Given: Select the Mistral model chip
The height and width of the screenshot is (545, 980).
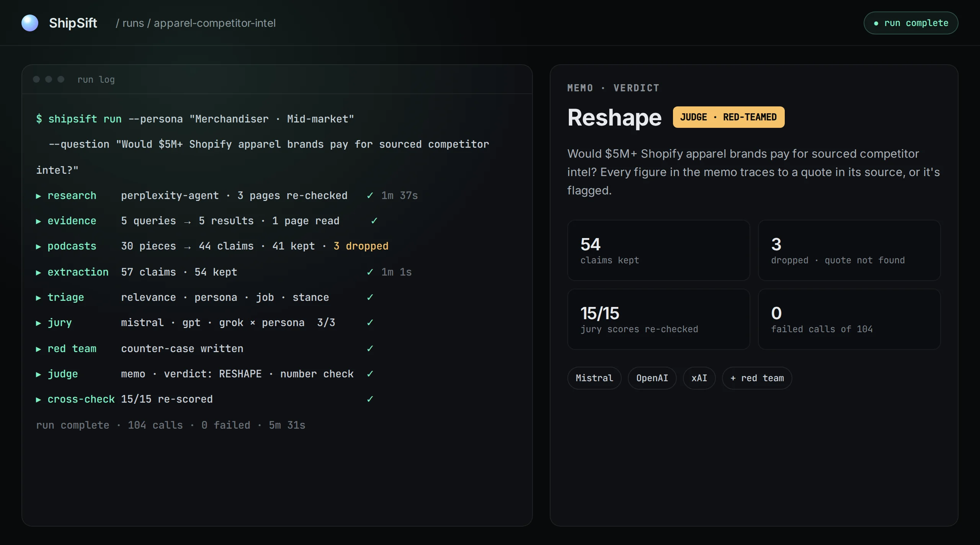Looking at the screenshot, I should click(x=594, y=378).
